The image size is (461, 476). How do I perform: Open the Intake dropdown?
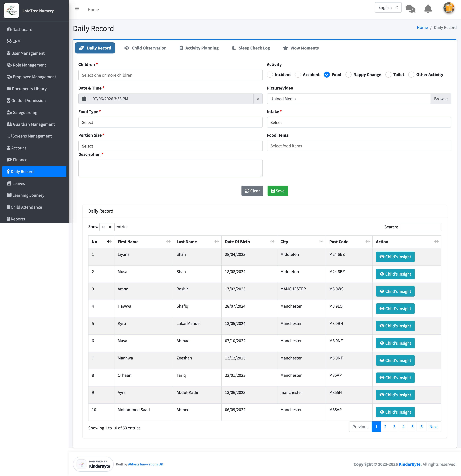[x=359, y=122]
